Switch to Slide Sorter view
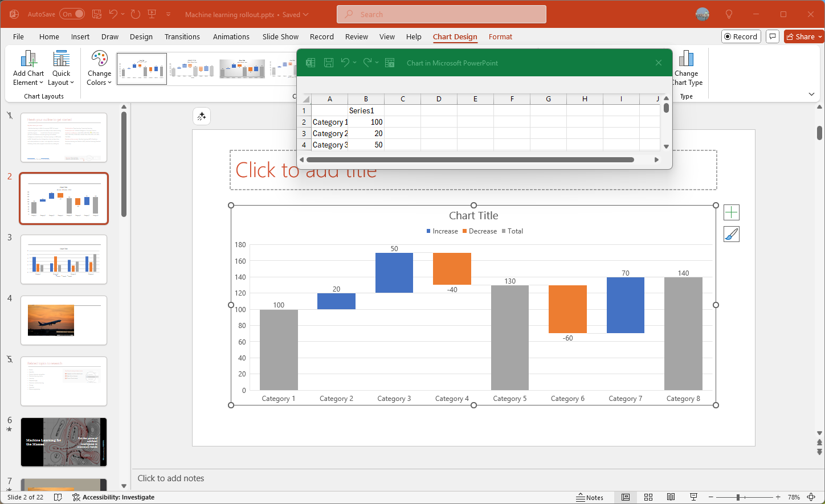The width and height of the screenshot is (825, 504). 648,497
